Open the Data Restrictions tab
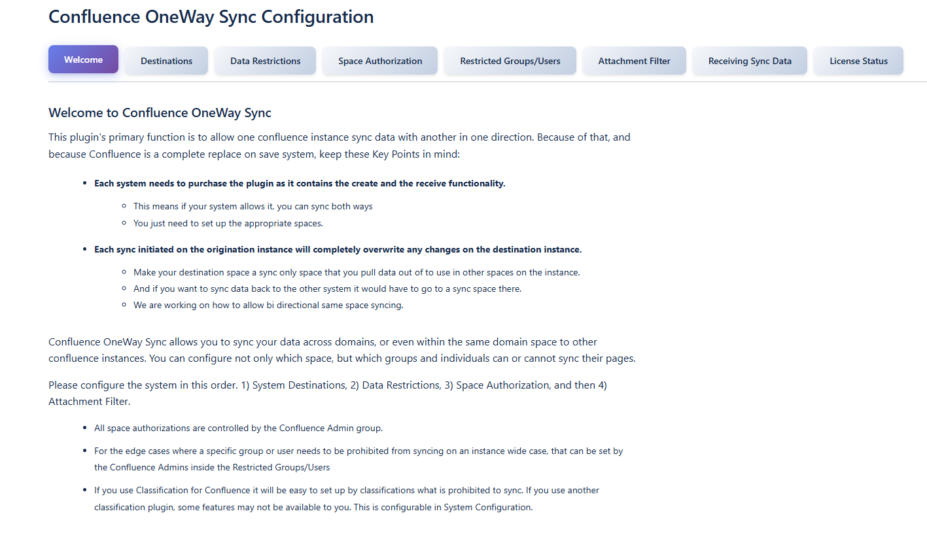This screenshot has height=560, width=927. [264, 60]
